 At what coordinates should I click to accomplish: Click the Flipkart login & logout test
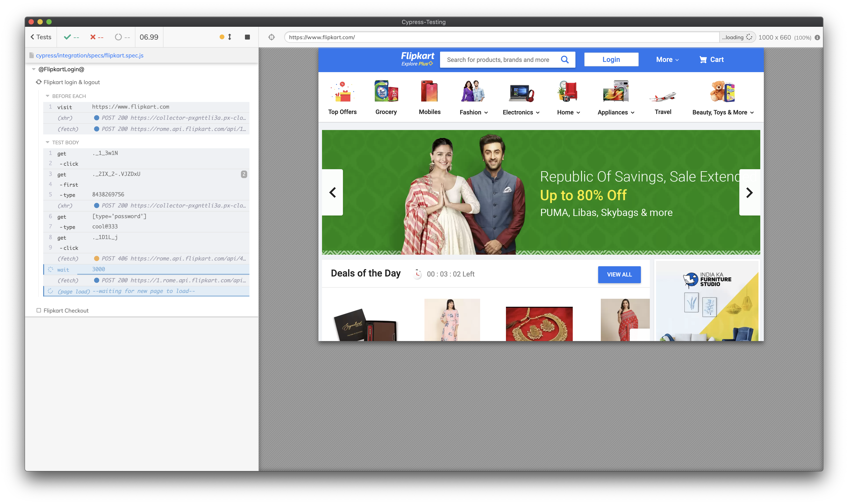pyautogui.click(x=72, y=82)
